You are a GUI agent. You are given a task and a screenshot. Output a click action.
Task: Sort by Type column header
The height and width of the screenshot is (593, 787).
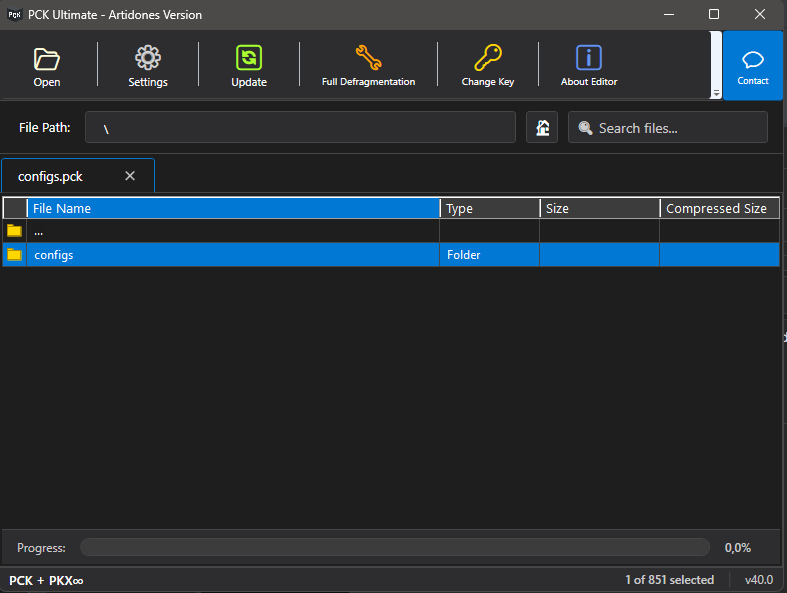click(489, 208)
